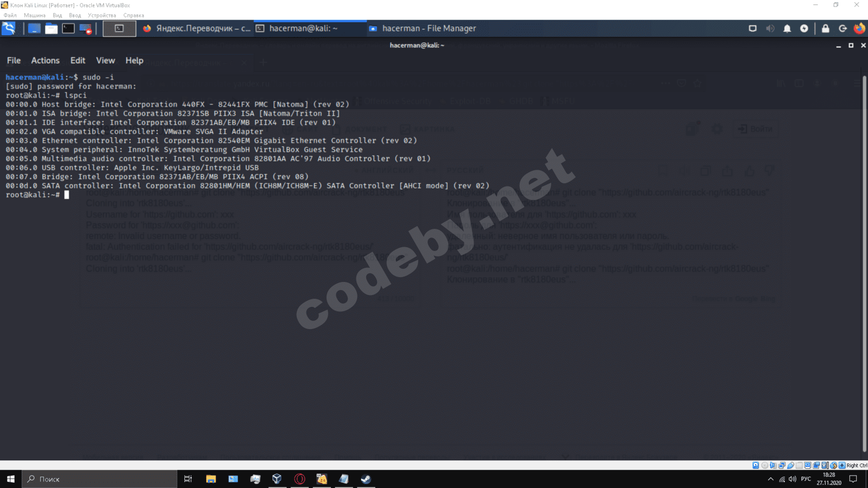Click VirtualBox display status indicator
Image resolution: width=868 pixels, height=488 pixels.
[808, 465]
